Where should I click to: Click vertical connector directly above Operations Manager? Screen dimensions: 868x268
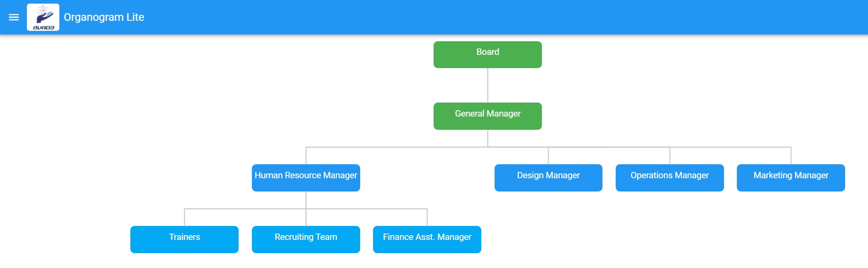(670, 156)
